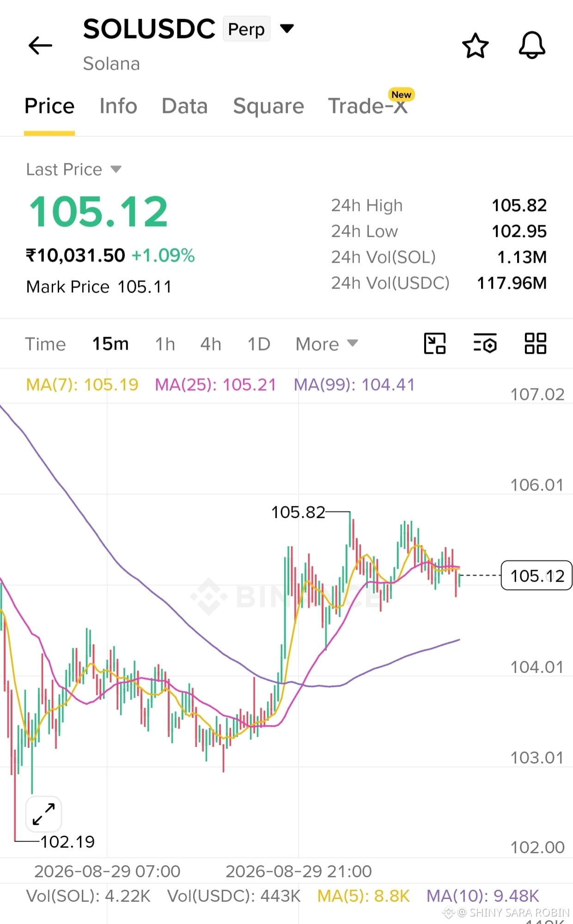Viewport: 573px width, 924px height.
Task: Open price alerts via the bell icon
Action: coord(532,45)
